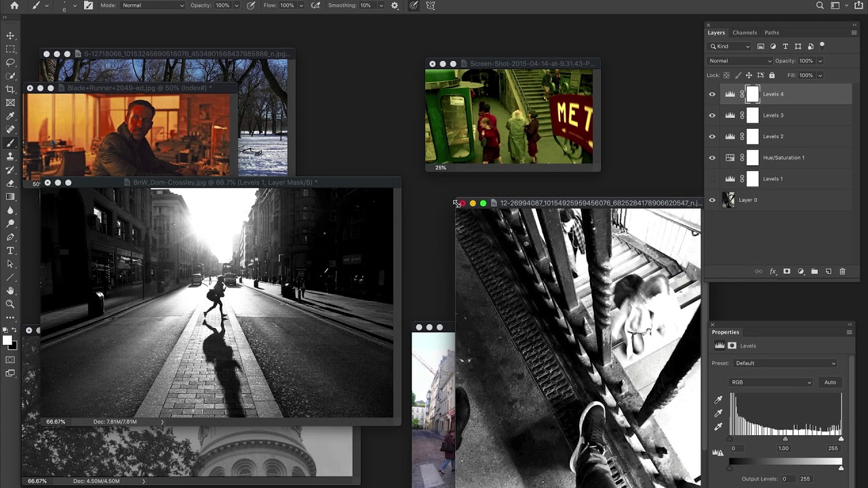Viewport: 868px width, 488px height.
Task: Click the Auto levels button
Action: coord(830,382)
